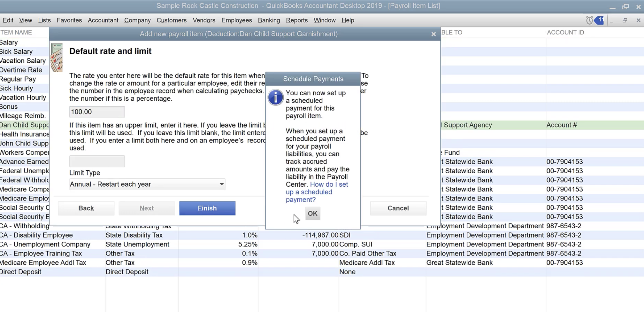Screen dimensions: 644x312
Task: Open the Accountant menu
Action: point(103,20)
